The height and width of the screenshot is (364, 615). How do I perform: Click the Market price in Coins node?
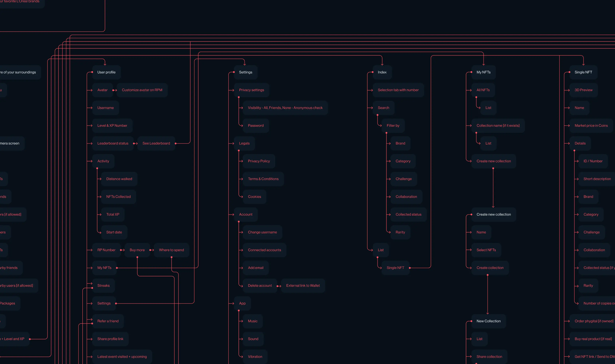point(591,126)
